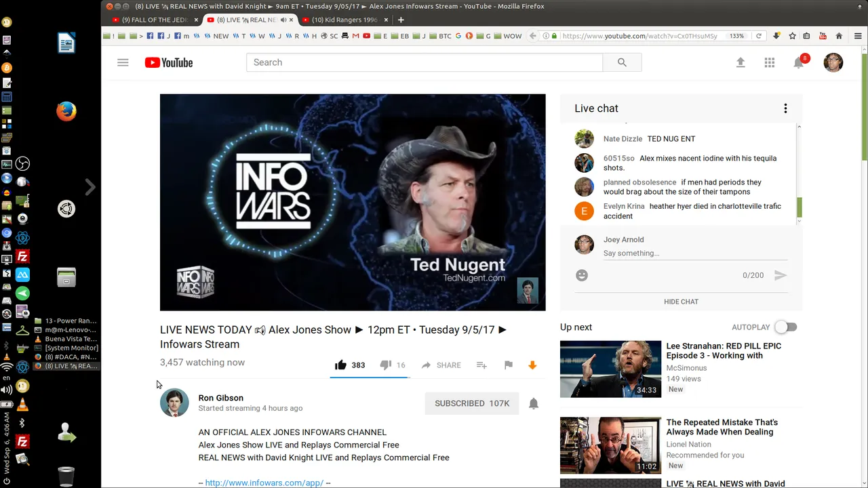
Task: Open The Repeated Mistake video thumbnail
Action: coord(610,445)
